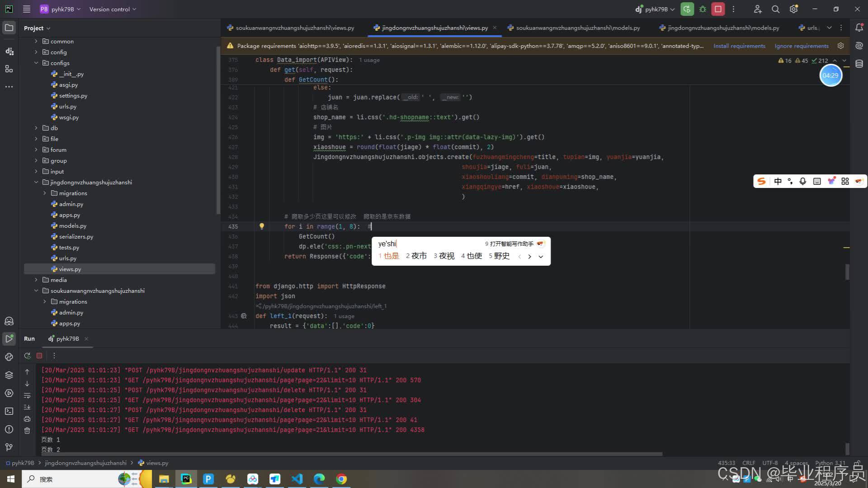Expand the migrations folder under jingdongnvzhuangshujuzhanshi
Image resolution: width=868 pixels, height=488 pixels.
point(45,193)
